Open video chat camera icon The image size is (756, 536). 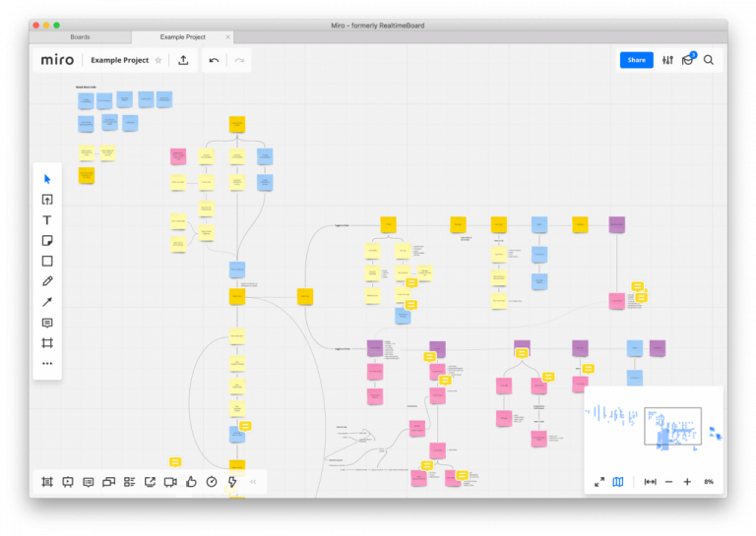click(170, 482)
